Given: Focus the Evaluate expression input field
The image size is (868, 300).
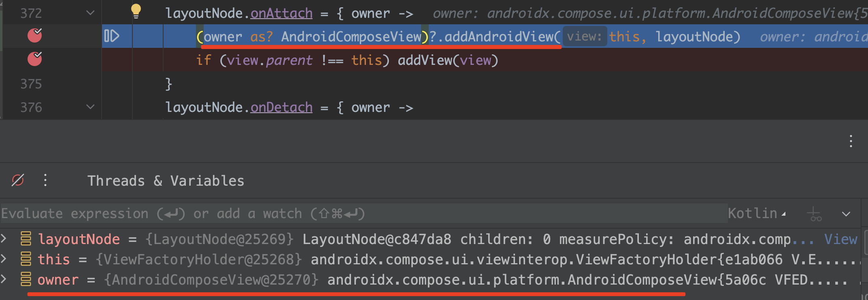Looking at the screenshot, I should (364, 213).
